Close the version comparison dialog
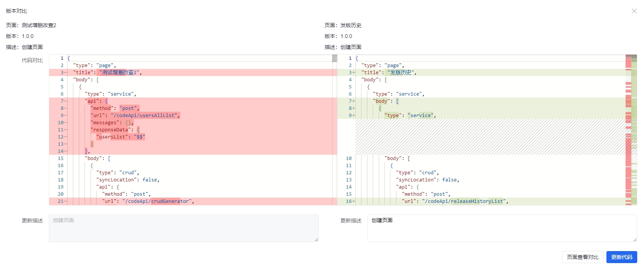The image size is (644, 268). 634,11
